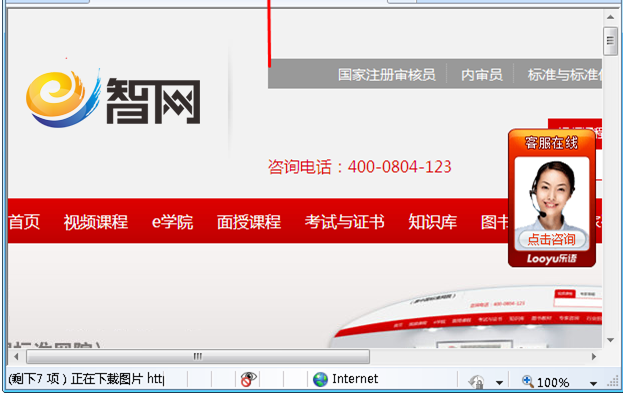
Task: Click the horizontal scrollbar right arrow
Action: (594, 356)
